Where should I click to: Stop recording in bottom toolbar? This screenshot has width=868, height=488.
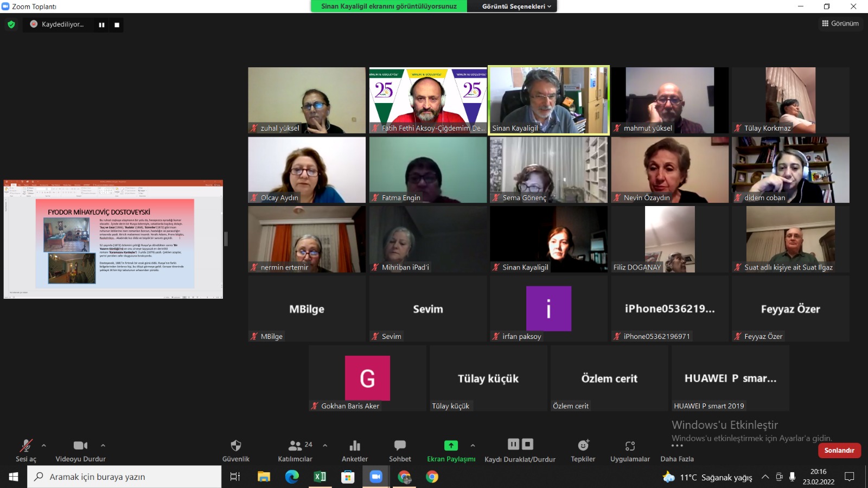tap(527, 444)
